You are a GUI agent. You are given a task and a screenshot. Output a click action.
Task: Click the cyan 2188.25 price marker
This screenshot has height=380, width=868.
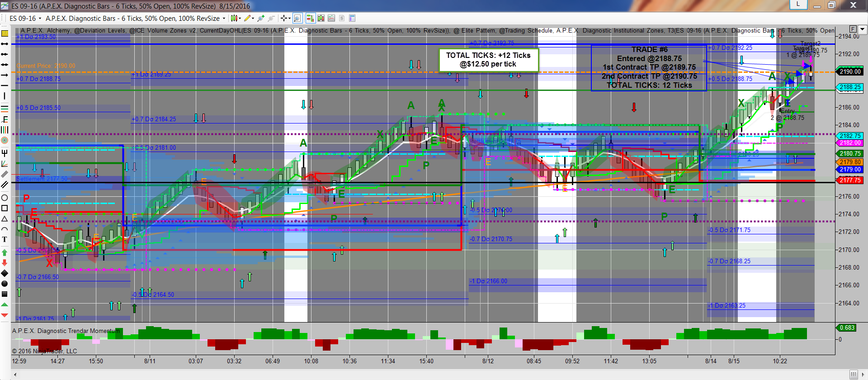850,87
